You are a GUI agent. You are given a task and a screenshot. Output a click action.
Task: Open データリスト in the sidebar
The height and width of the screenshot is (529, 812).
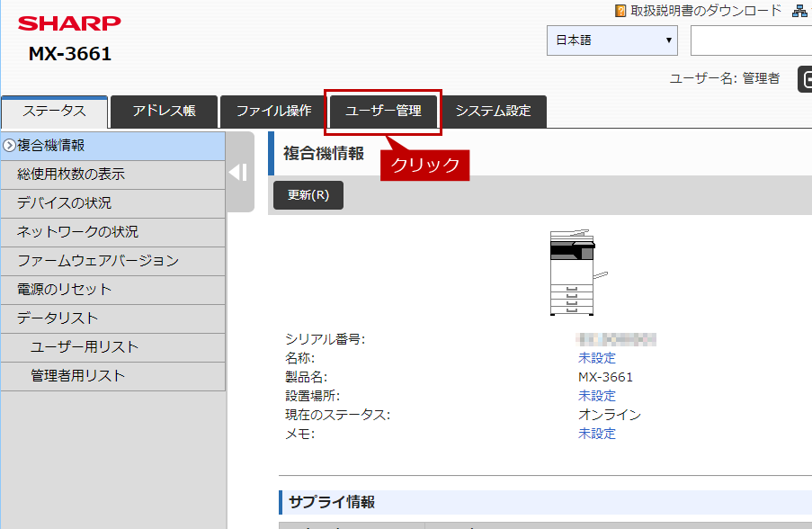point(113,318)
